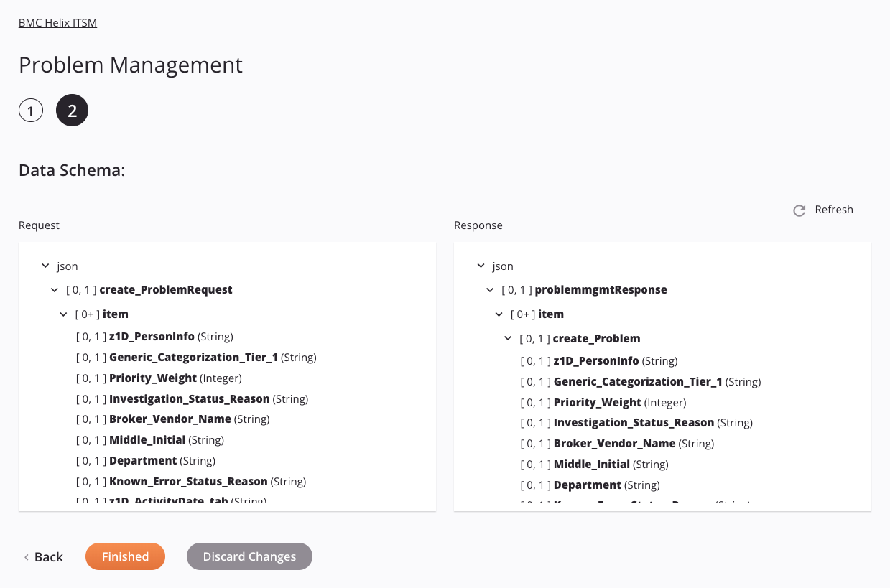
Task: Select Broker_Vendor_Name in Response tree
Action: click(x=618, y=443)
